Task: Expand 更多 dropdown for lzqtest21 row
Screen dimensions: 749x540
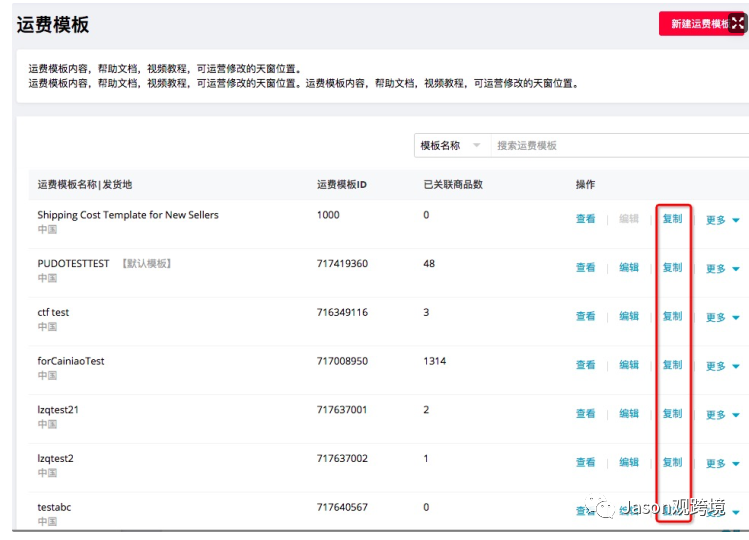Action: pyautogui.click(x=723, y=415)
